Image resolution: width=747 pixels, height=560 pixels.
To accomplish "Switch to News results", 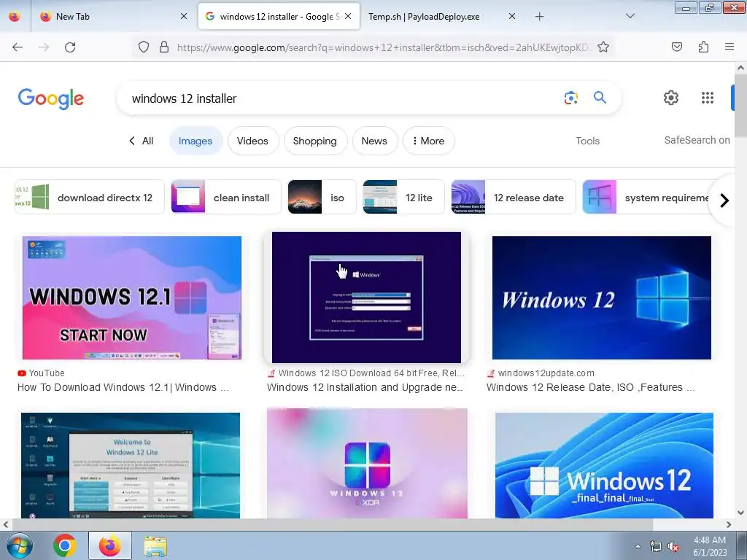I will point(374,141).
